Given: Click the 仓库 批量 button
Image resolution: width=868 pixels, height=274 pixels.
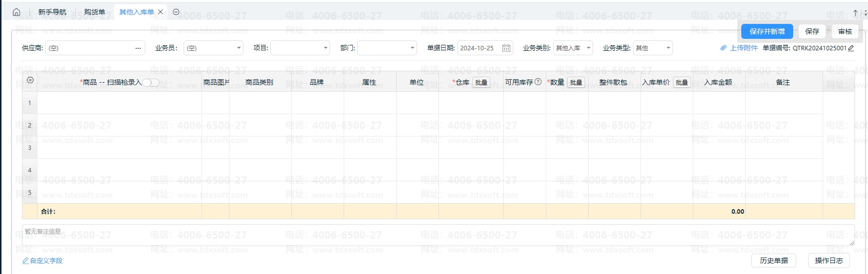Looking at the screenshot, I should pyautogui.click(x=481, y=83).
